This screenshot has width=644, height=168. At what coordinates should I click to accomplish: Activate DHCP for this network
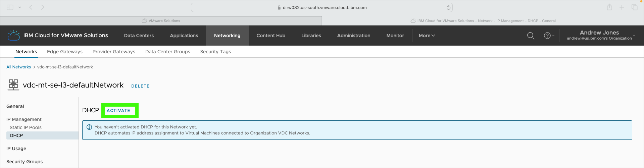tap(118, 110)
